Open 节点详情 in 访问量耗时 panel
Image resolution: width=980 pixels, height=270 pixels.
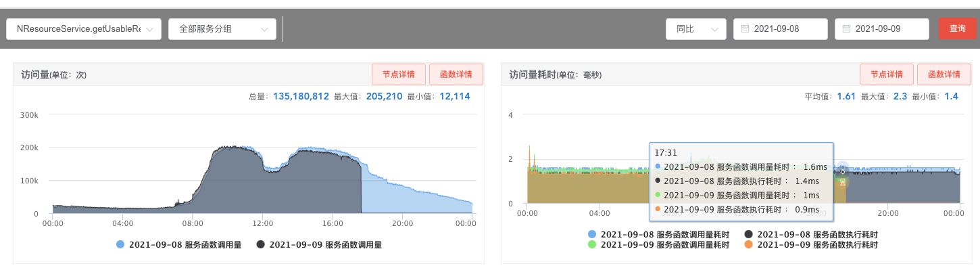point(887,74)
